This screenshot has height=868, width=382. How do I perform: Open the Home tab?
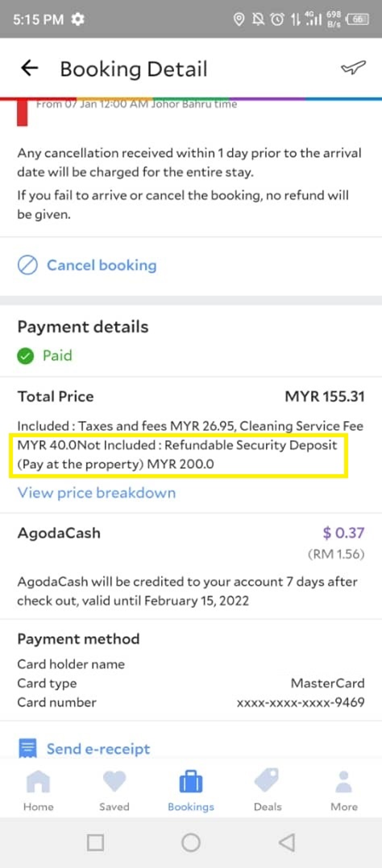coord(38,790)
